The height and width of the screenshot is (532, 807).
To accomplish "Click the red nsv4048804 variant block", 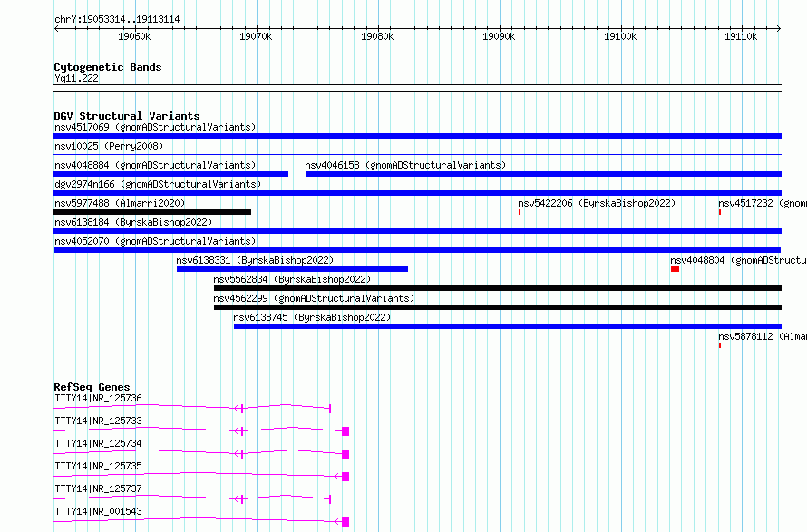I will (676, 269).
